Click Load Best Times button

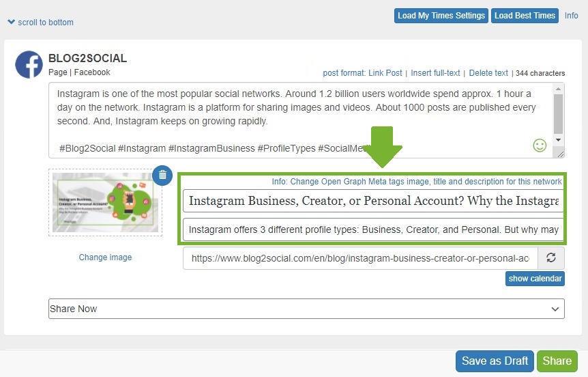pos(525,16)
